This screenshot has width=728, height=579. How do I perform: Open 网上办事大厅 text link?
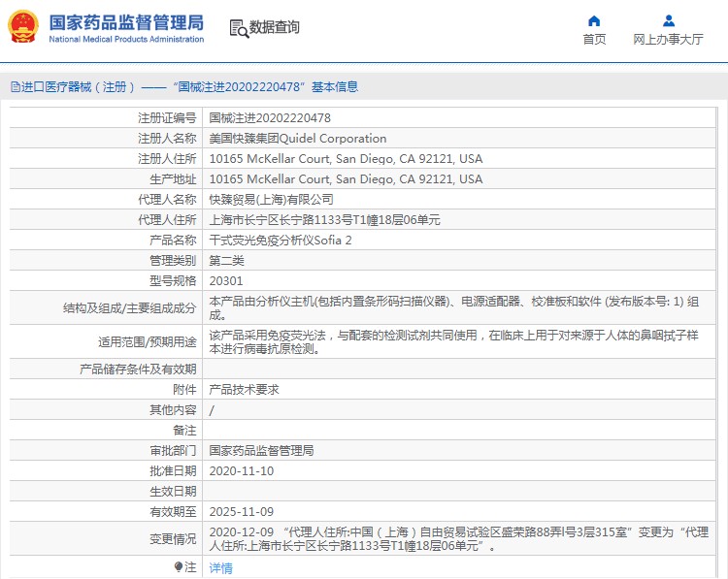coord(668,40)
